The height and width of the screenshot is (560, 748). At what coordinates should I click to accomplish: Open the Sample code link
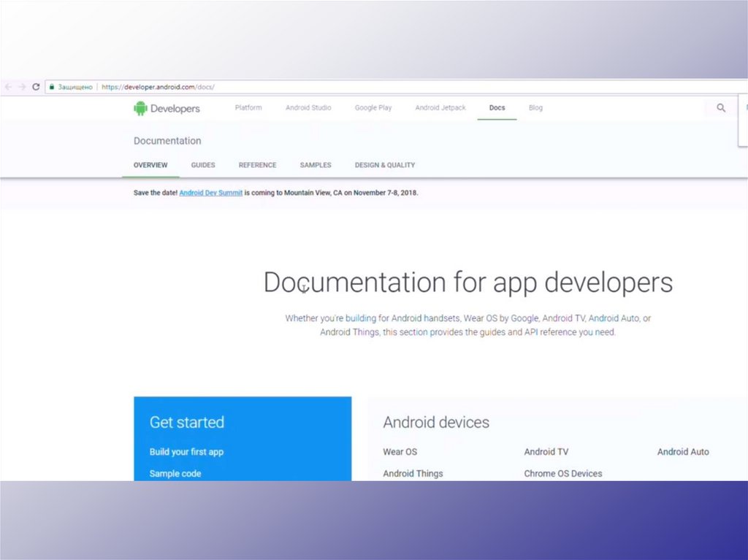click(x=175, y=474)
